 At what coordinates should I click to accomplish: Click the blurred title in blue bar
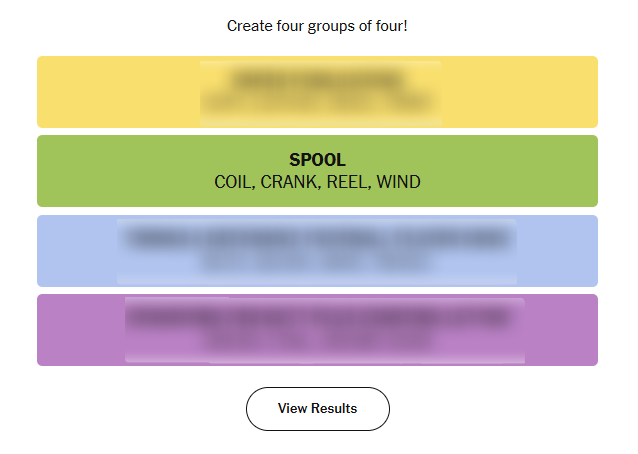click(x=317, y=239)
